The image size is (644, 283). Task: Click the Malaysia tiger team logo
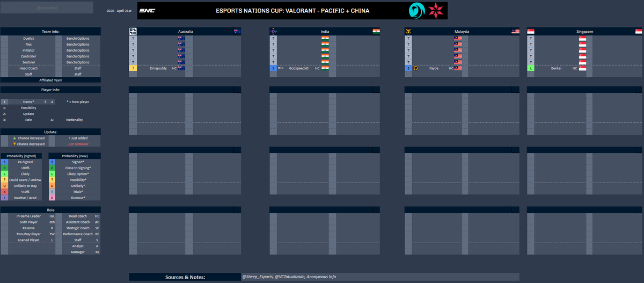pyautogui.click(x=408, y=32)
